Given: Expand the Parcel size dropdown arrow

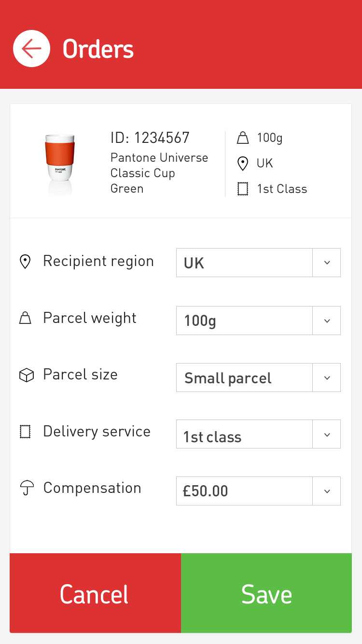Looking at the screenshot, I should (327, 378).
